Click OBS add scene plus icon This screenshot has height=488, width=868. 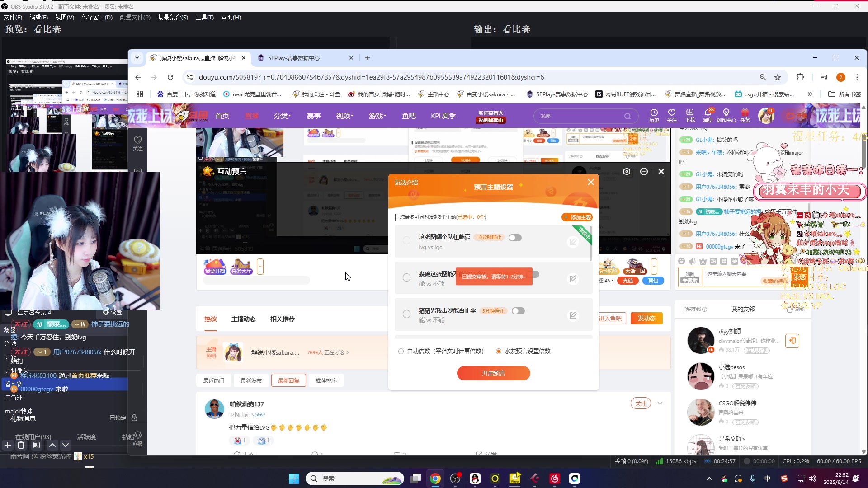8,445
